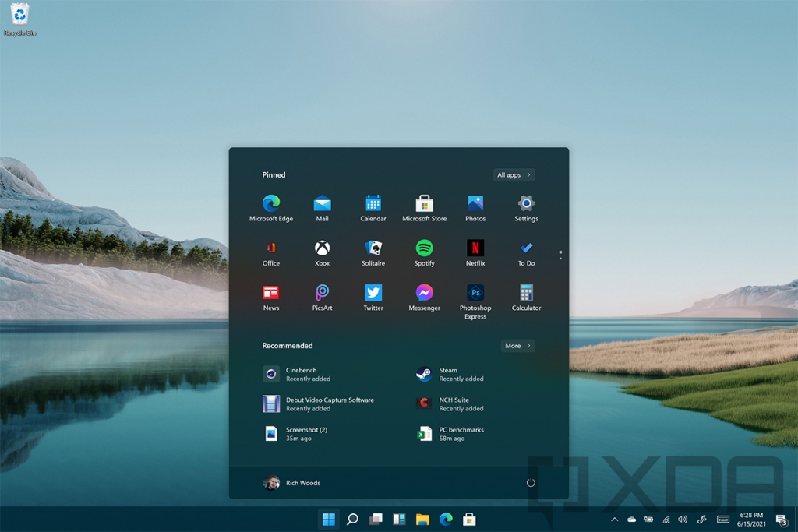
Task: Show hidden system tray icons chevron
Action: (614, 520)
